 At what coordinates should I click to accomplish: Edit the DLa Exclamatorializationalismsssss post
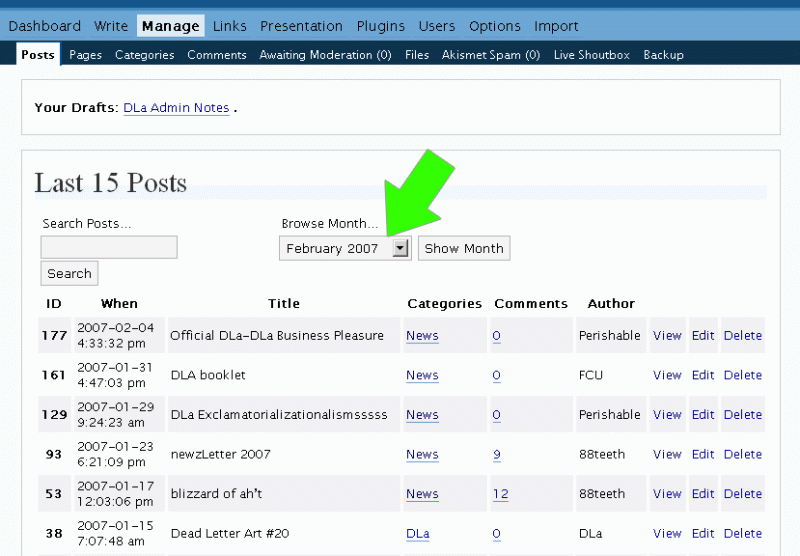tap(703, 414)
